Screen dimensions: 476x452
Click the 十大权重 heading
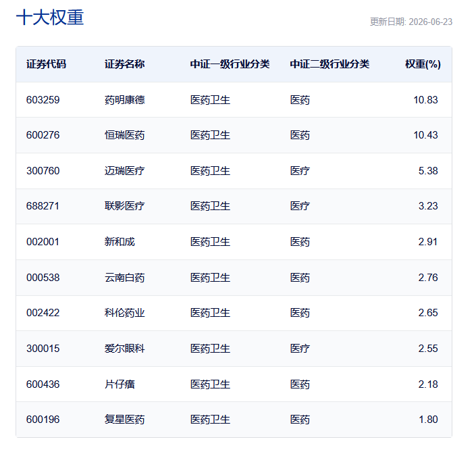pos(50,18)
